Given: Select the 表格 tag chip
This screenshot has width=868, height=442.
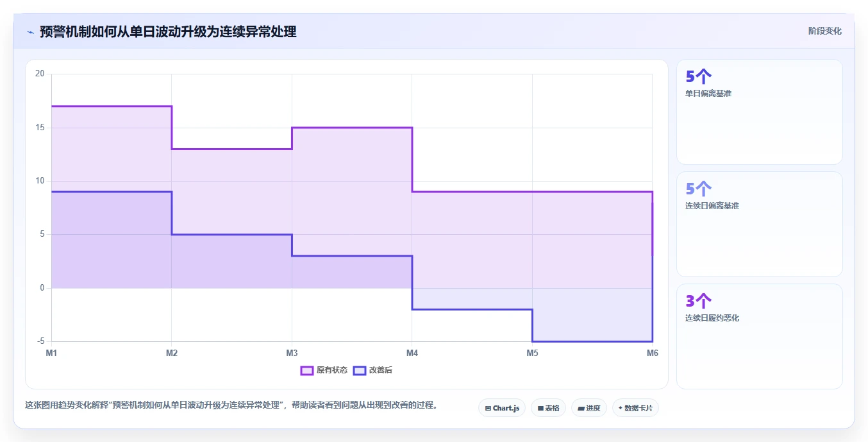Looking at the screenshot, I should (548, 408).
